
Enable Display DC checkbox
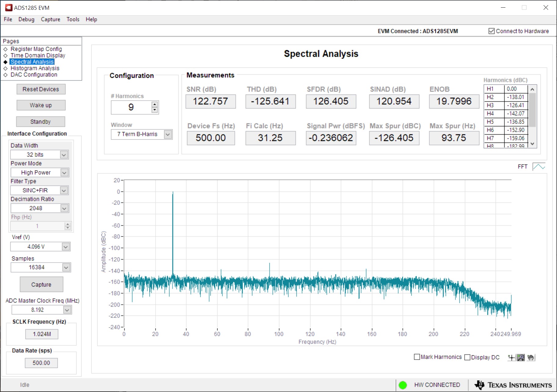467,357
